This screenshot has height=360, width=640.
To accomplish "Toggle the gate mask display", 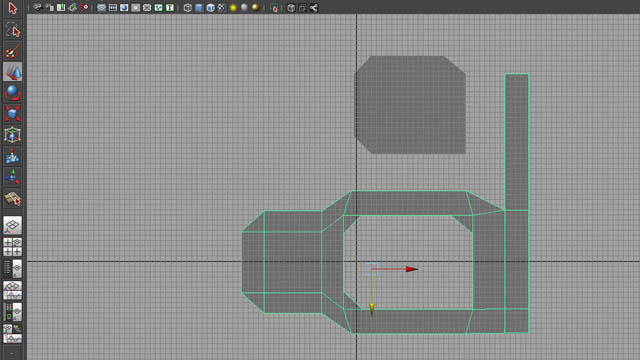I will (136, 7).
